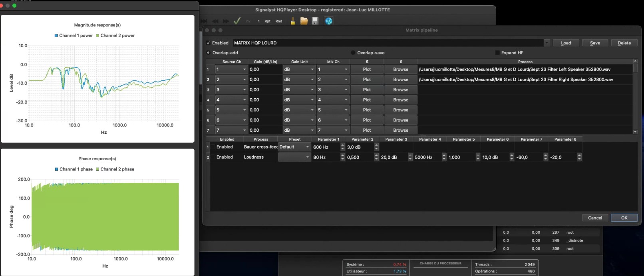644x276 pixels.
Task: Click the 80 Hz Loudness parameter field
Action: point(326,157)
